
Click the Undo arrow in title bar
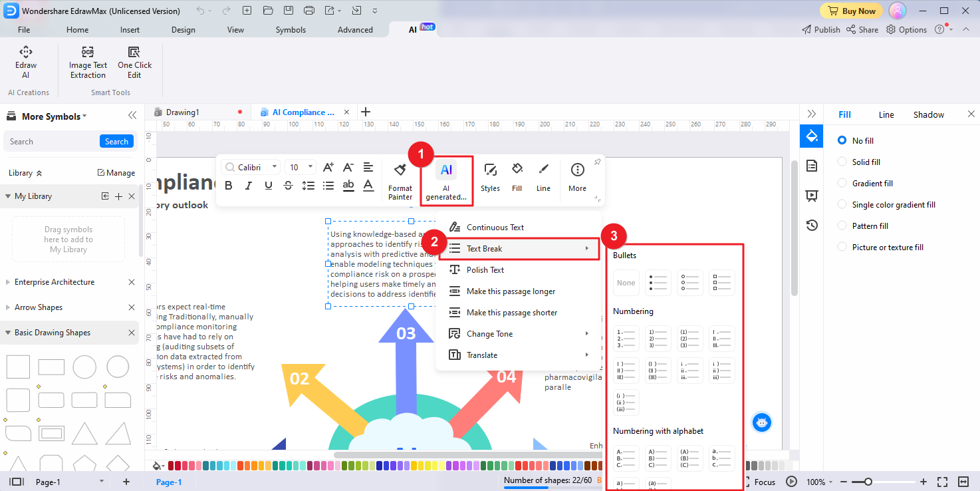tap(201, 11)
